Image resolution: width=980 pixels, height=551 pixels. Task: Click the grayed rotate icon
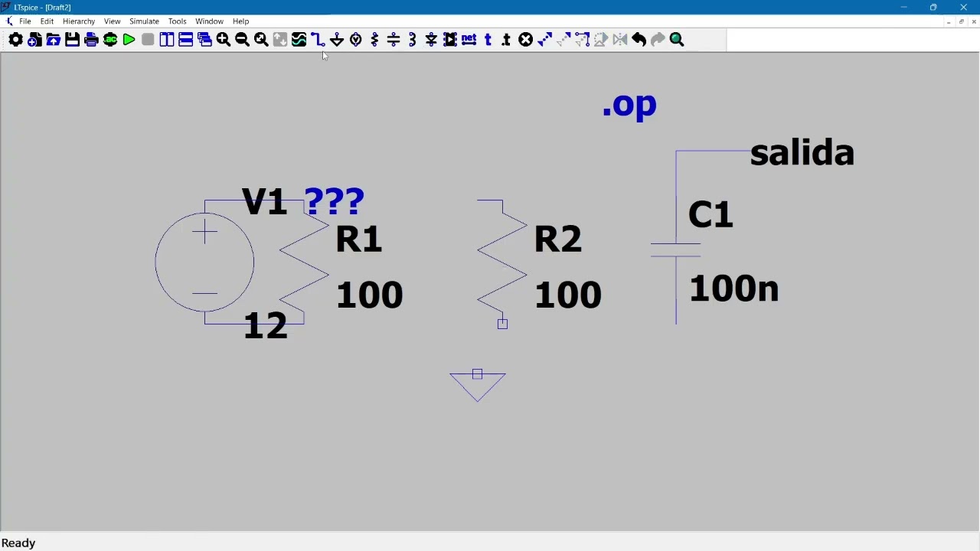point(601,40)
